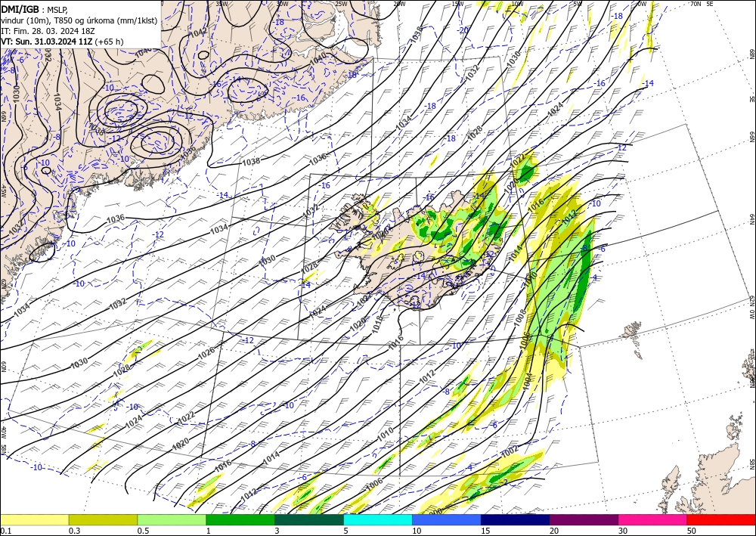
Task: Select the medium green 1–3 legend swatch
Action: click(x=240, y=519)
